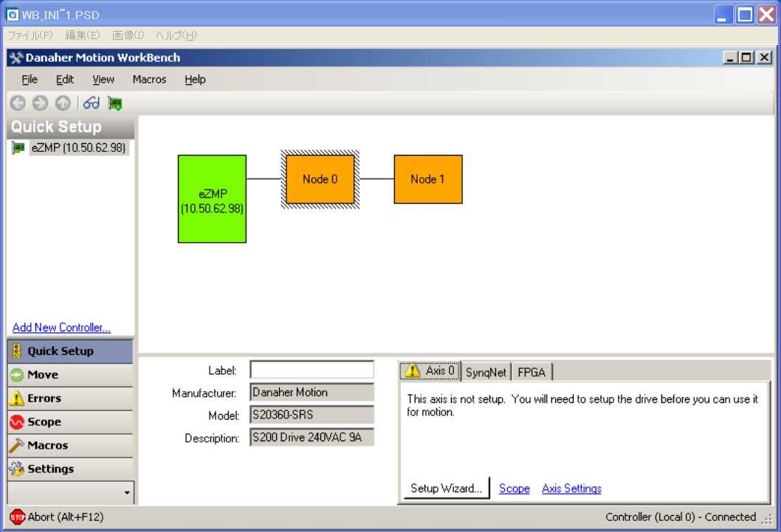Open the Macros sidebar section
Viewport: 781px width, 532px height.
(70, 445)
